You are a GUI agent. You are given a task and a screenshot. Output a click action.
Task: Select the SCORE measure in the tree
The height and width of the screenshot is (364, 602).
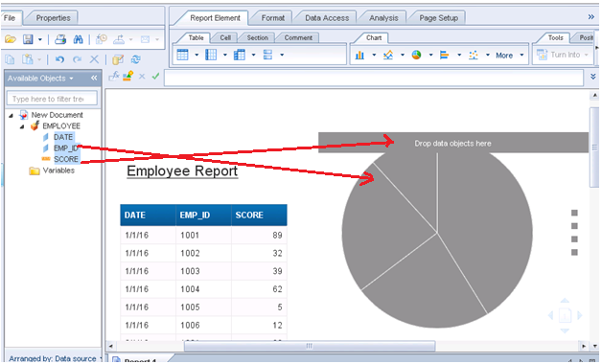(x=66, y=159)
